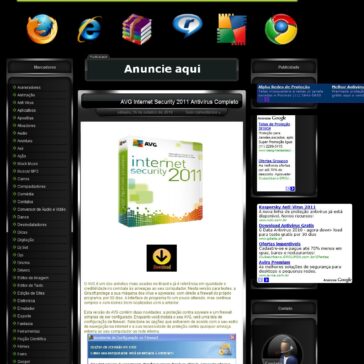
Task: Select the Anti Vírus category
Action: coord(25,103)
